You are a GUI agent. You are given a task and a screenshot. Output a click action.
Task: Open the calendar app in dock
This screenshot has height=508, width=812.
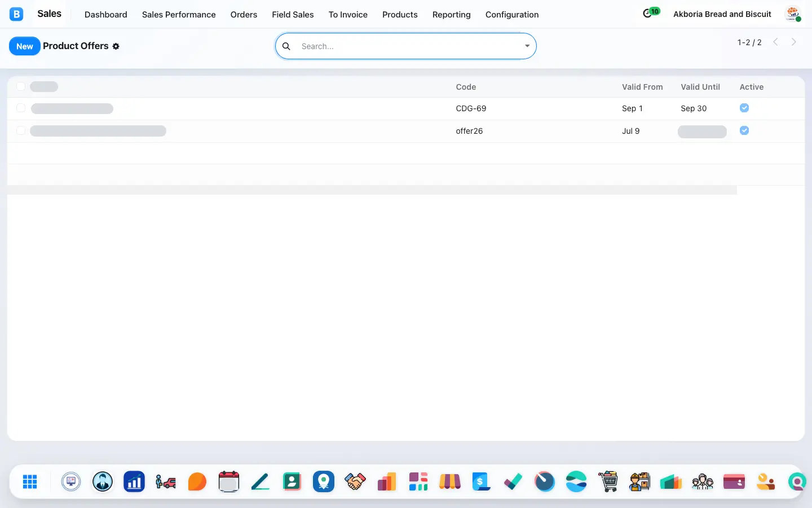229,481
